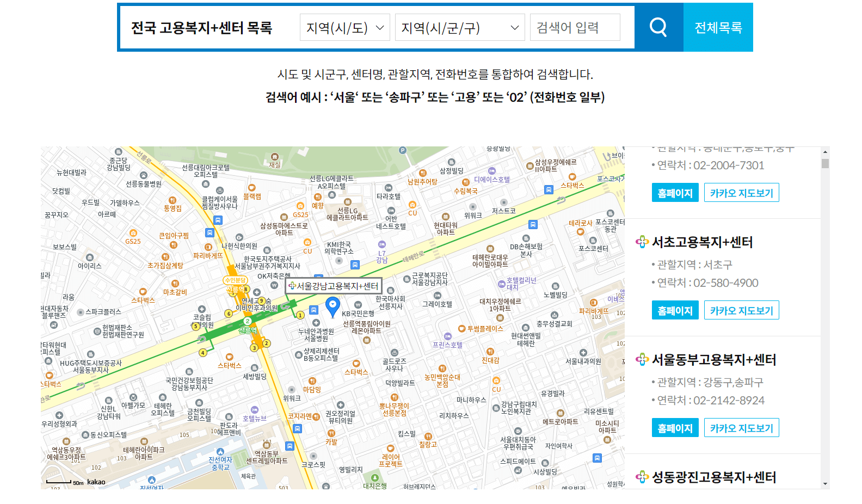Viewport: 862px width, 504px height.
Task: Open the 지역(시/군/구) district dropdown
Action: coord(460,27)
